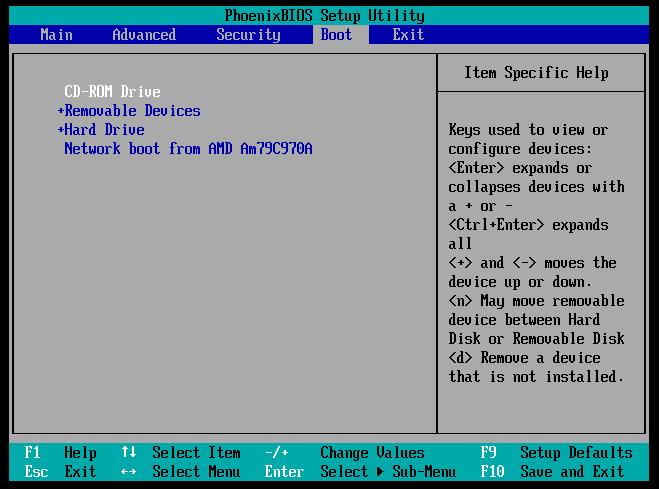Click help text '<n> May move removable'
The image size is (659, 489).
point(536,301)
